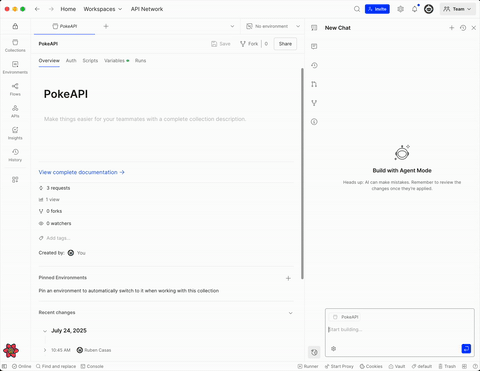
Task: Collapse the Recent changes section
Action: pos(290,313)
